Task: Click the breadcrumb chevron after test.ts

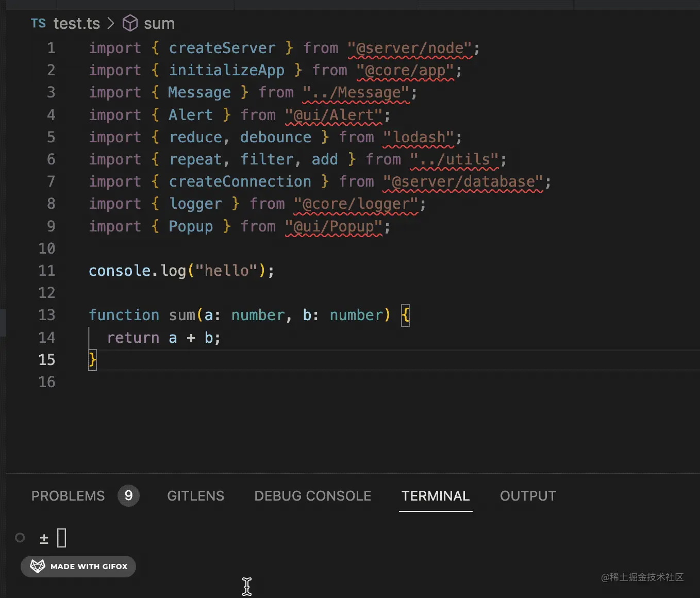Action: pos(111,23)
